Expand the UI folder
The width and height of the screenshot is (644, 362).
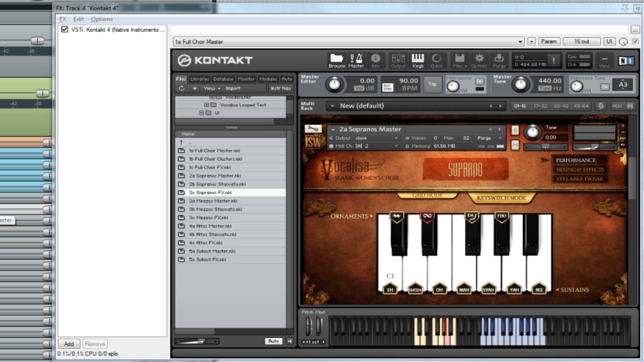tap(201, 113)
